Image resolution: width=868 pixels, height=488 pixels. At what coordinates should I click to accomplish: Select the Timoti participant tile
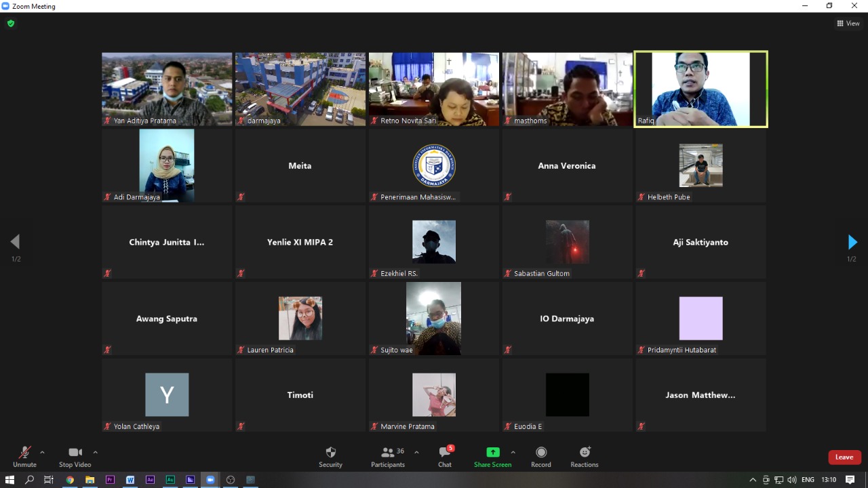(300, 396)
